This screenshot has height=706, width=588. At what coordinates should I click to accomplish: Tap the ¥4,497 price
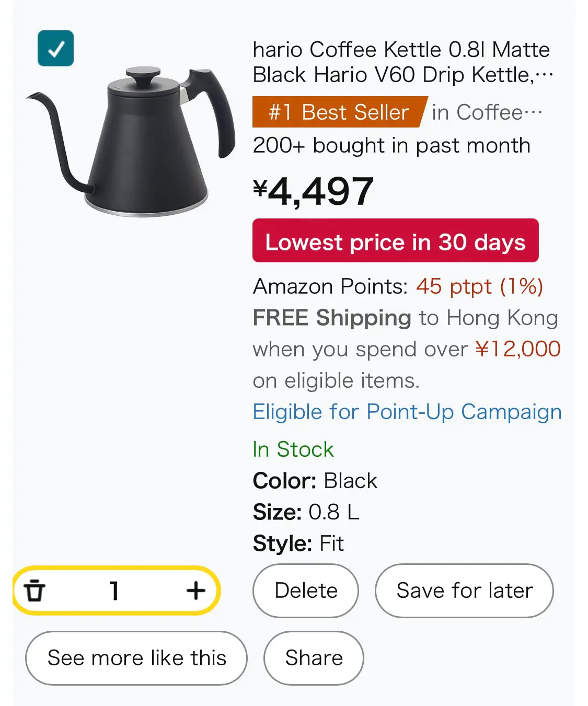click(314, 191)
